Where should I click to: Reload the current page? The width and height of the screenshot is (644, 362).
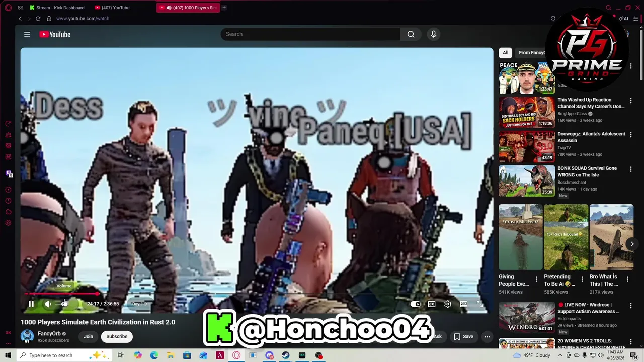click(x=38, y=19)
